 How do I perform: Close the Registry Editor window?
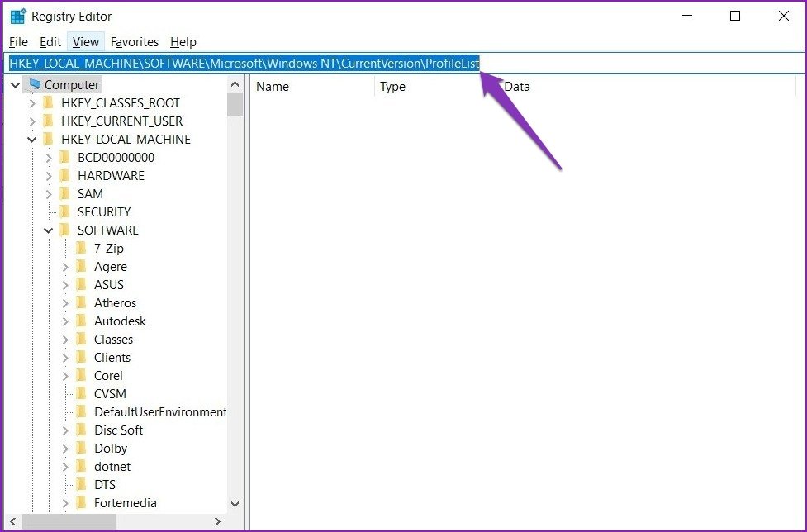[784, 16]
